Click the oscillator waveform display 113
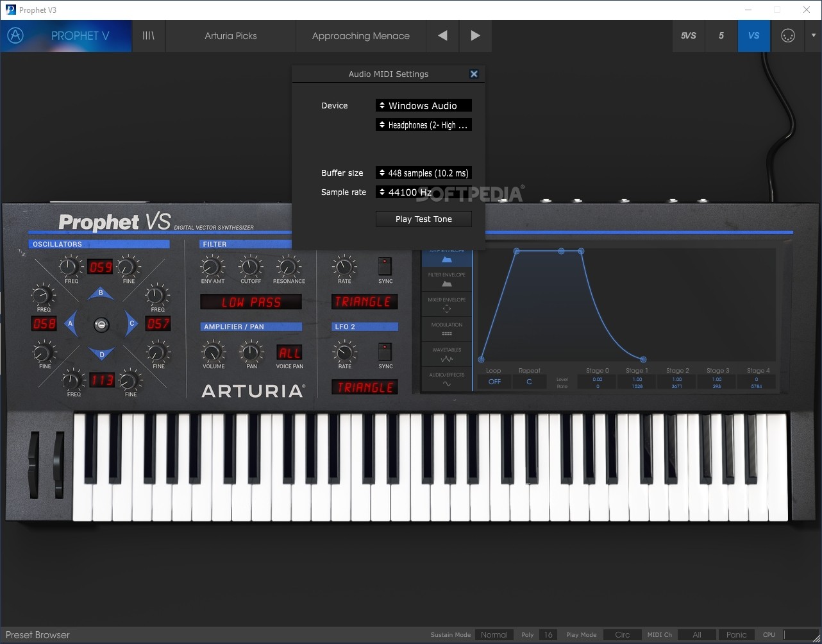 pos(101,380)
